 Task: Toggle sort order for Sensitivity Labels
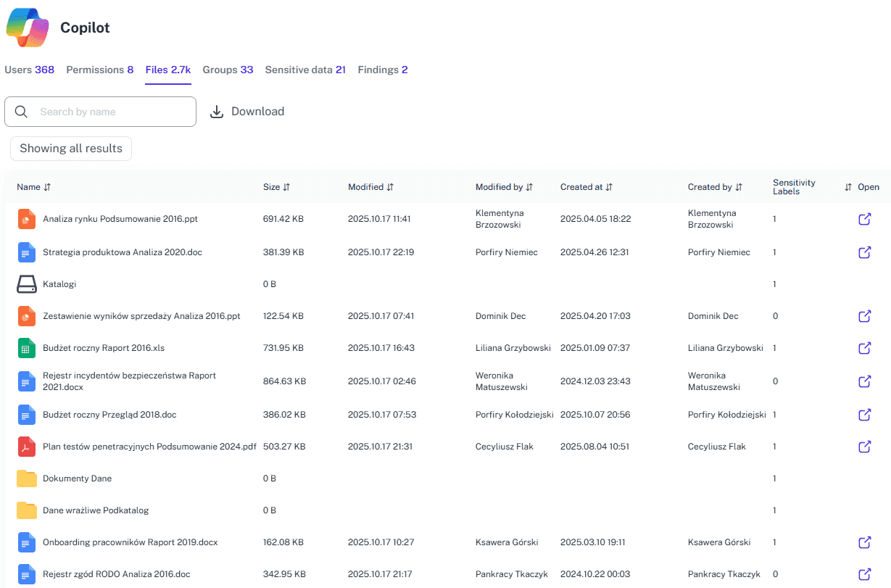point(847,186)
